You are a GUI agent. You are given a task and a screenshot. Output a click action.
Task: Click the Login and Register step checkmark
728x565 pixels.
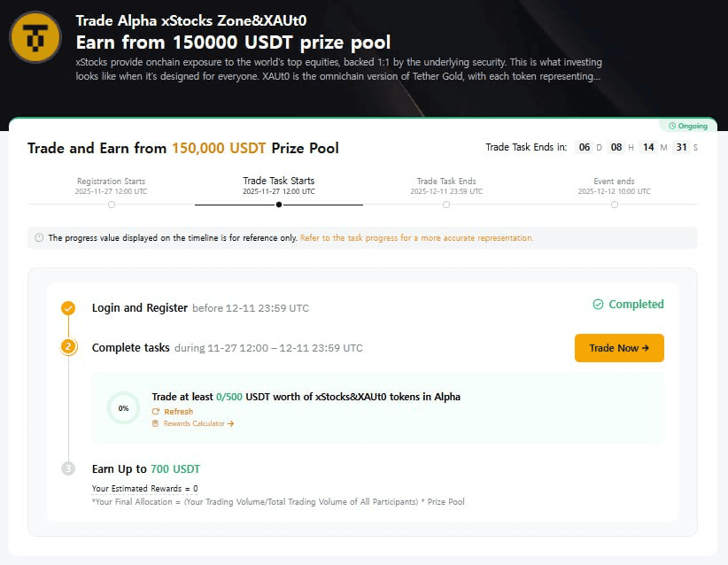pyautogui.click(x=68, y=308)
